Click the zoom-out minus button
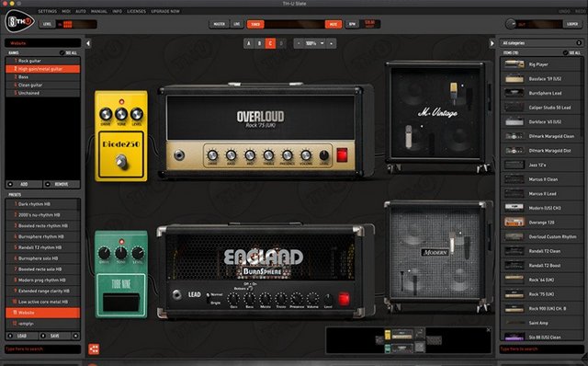This screenshot has height=366, width=588. (x=299, y=43)
